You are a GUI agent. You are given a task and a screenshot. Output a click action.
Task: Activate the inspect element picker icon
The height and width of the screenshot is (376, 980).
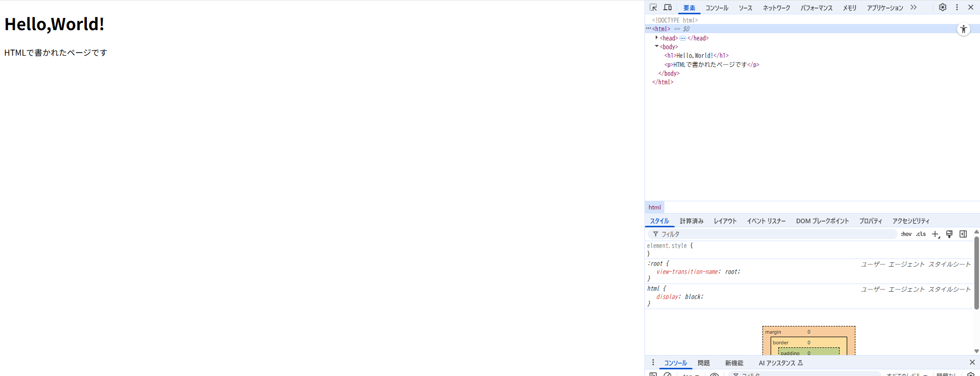(653, 7)
